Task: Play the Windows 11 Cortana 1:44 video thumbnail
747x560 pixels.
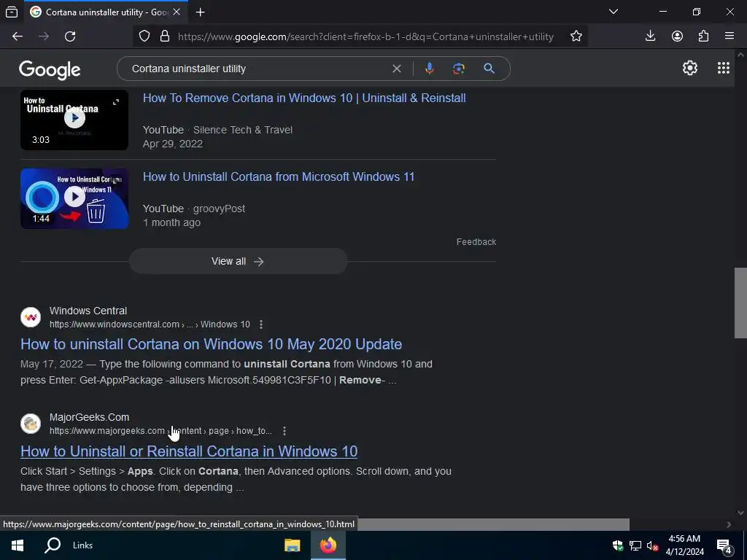Action: point(74,198)
